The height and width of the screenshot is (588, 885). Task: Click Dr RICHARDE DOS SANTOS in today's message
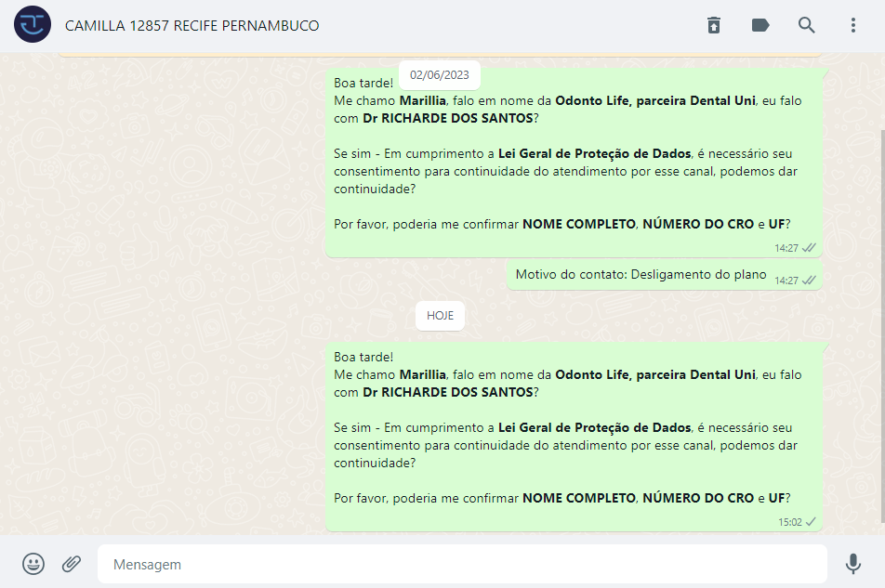tap(448, 392)
